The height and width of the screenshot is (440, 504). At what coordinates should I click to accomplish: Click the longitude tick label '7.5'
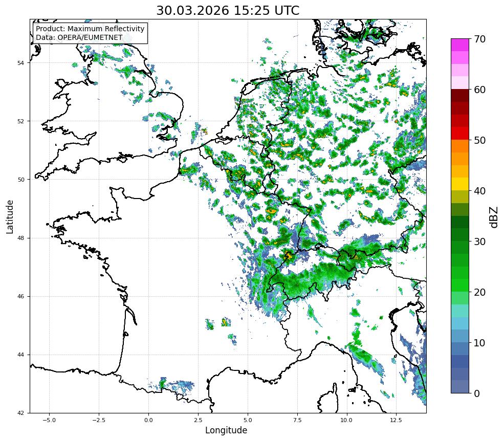tap(297, 420)
